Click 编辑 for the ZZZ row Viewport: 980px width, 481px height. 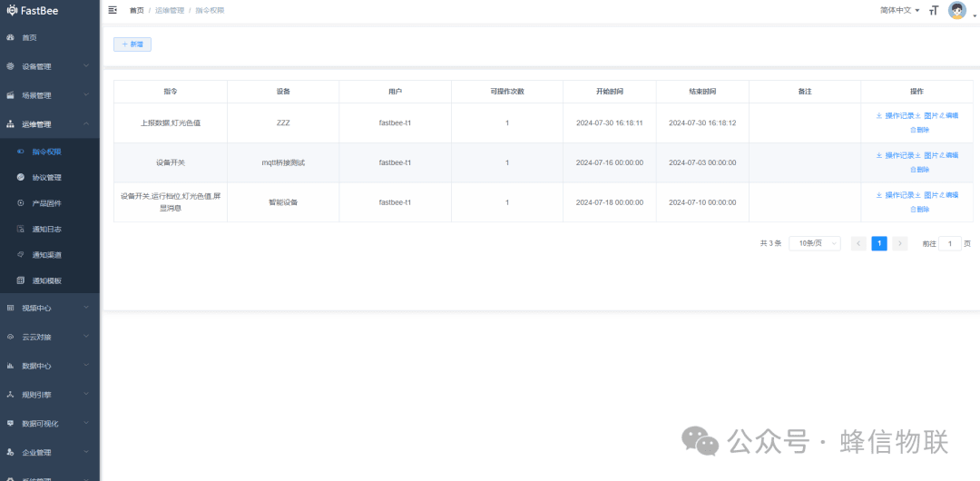949,116
